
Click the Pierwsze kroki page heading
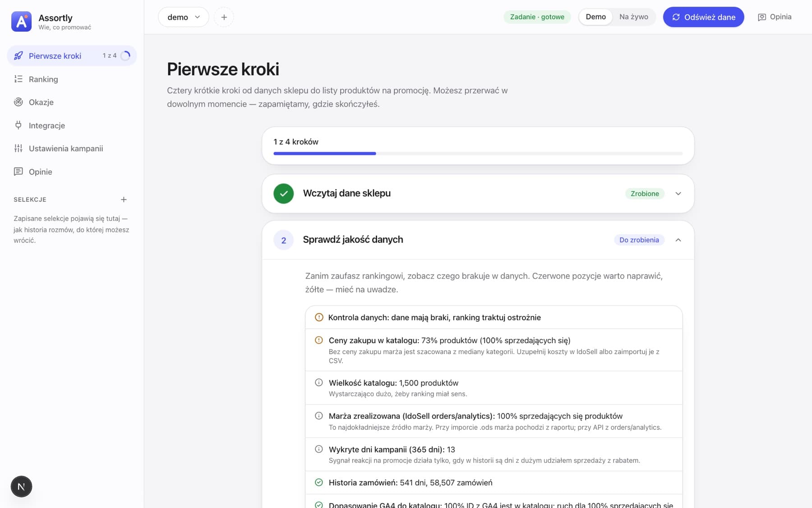click(223, 69)
